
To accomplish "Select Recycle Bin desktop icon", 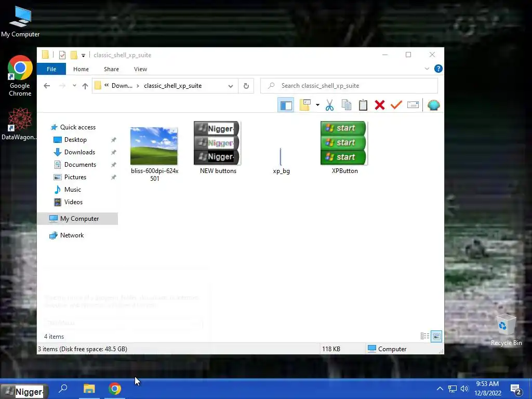I will [x=506, y=330].
